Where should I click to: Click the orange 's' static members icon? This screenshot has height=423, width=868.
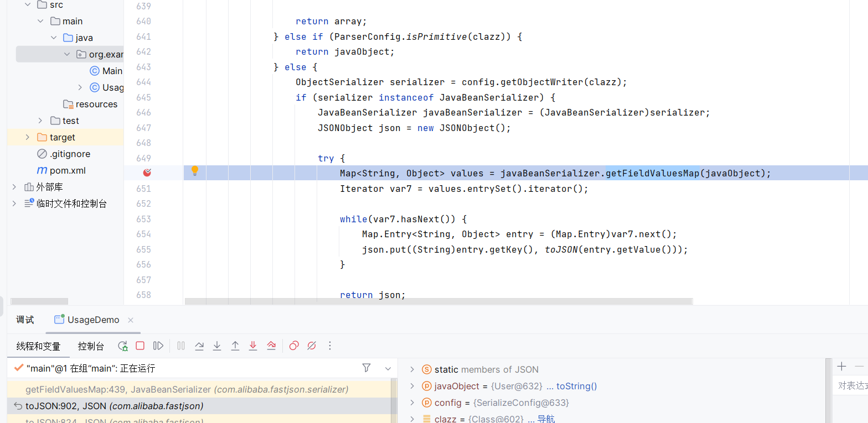click(426, 369)
